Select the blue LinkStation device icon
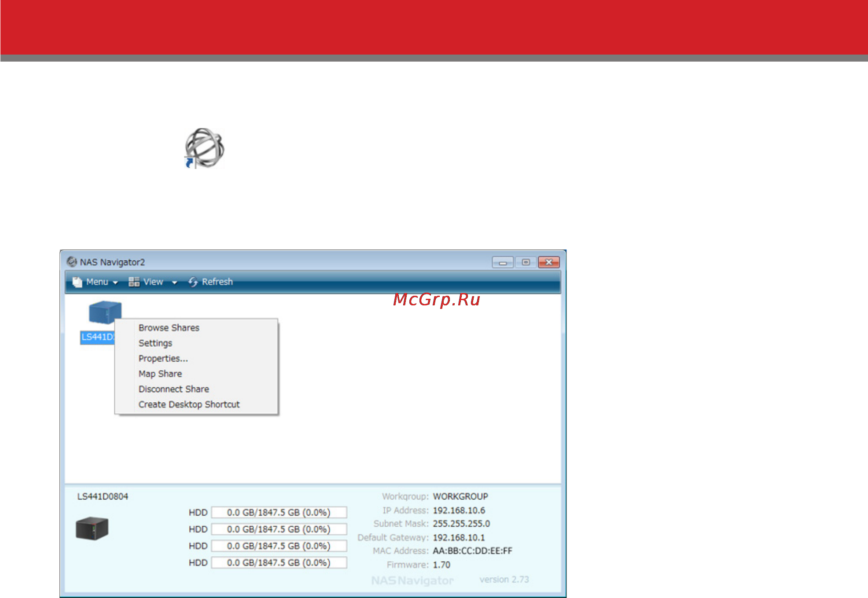Viewport: 868px width, 598px height. (105, 312)
